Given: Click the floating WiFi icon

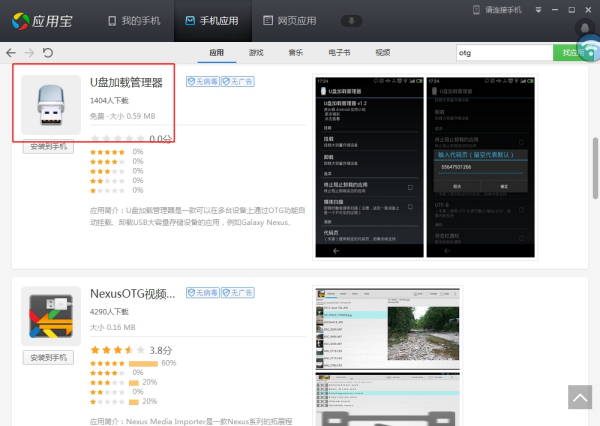Looking at the screenshot, I should [x=591, y=50].
